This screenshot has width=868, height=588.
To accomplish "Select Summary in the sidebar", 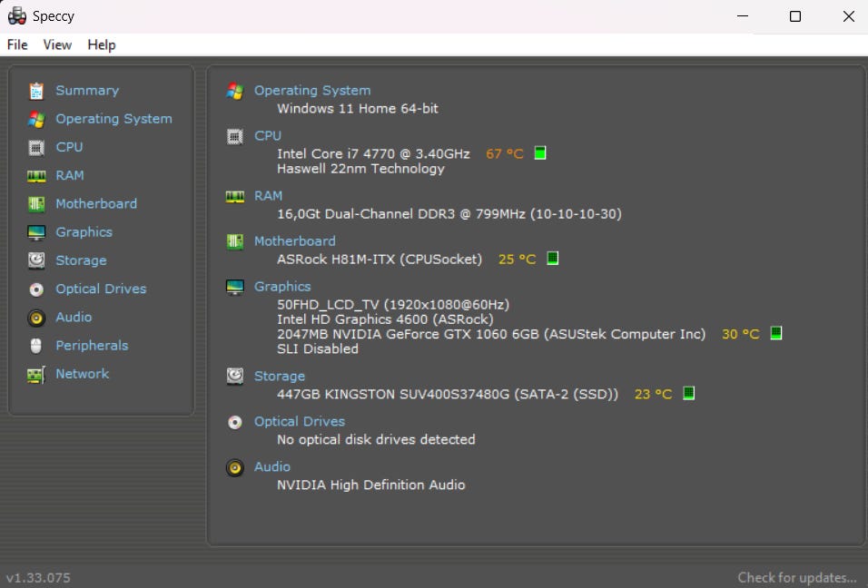I will coord(87,91).
